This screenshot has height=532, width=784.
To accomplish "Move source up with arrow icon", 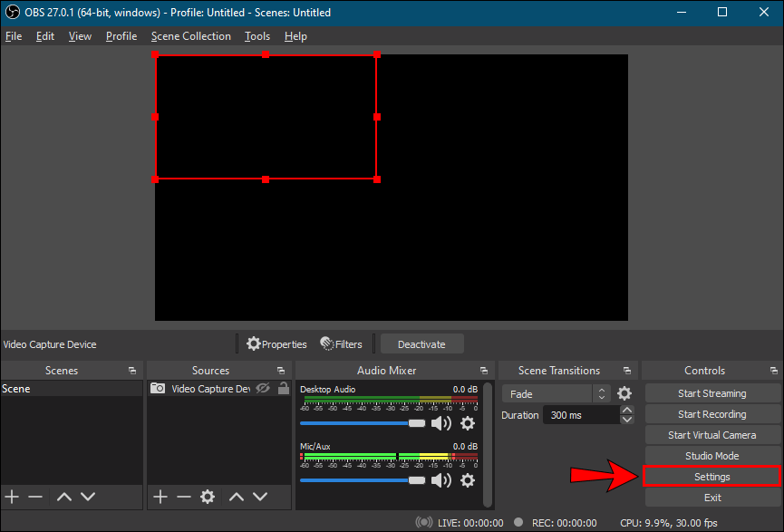I will 236,497.
